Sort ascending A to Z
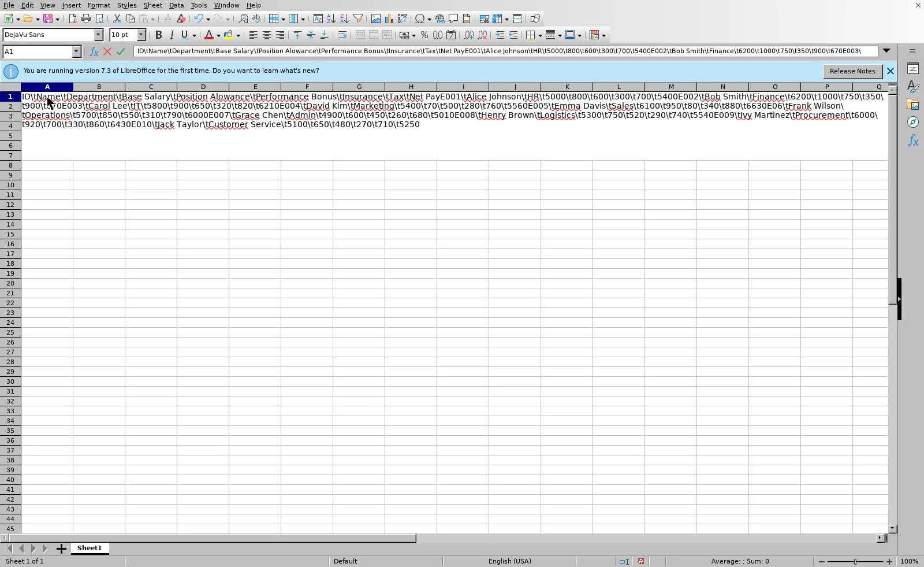924x567 pixels. (331, 18)
